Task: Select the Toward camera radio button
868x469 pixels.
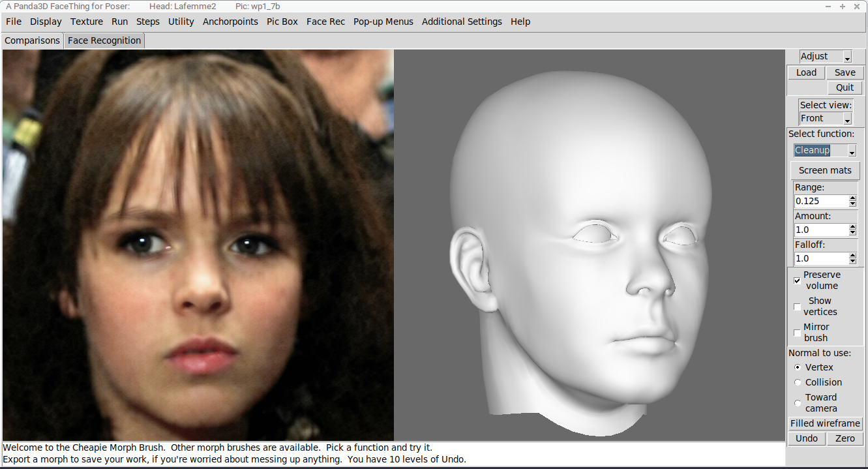Action: [798, 403]
